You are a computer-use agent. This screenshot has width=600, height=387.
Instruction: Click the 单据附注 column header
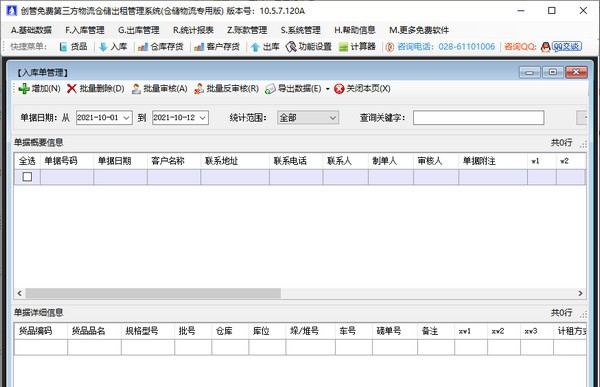point(493,161)
